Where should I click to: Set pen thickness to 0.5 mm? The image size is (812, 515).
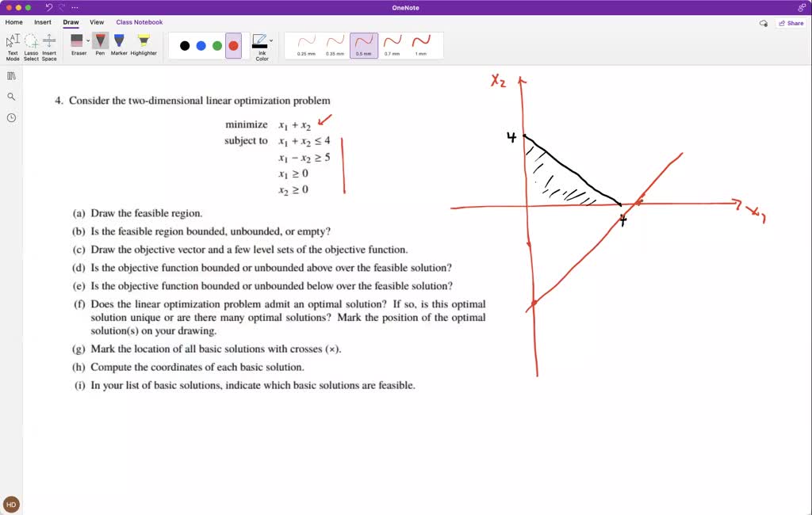(363, 45)
